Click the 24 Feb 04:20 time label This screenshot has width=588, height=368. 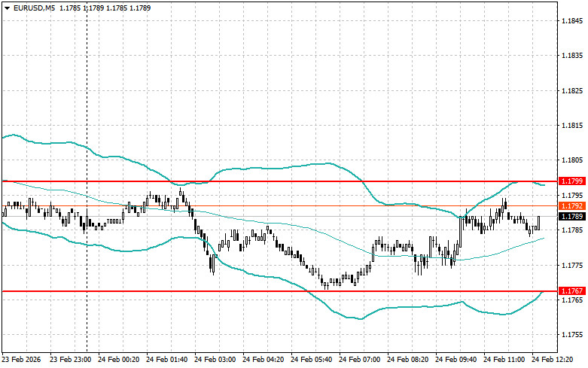(264, 360)
